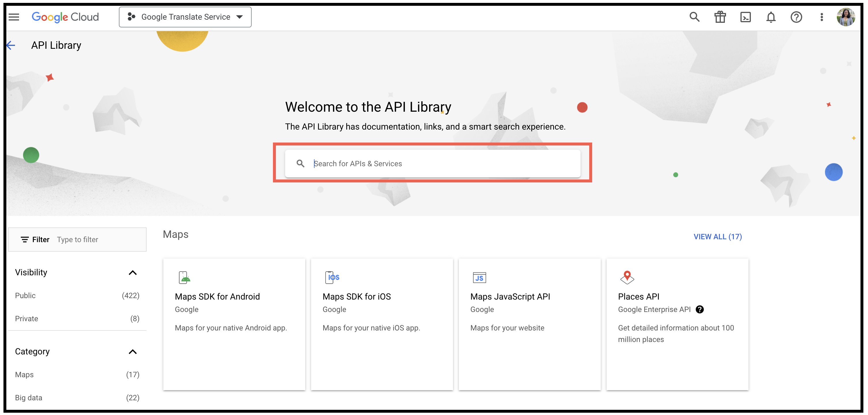Click the Google Enterprise API help icon

coord(699,309)
